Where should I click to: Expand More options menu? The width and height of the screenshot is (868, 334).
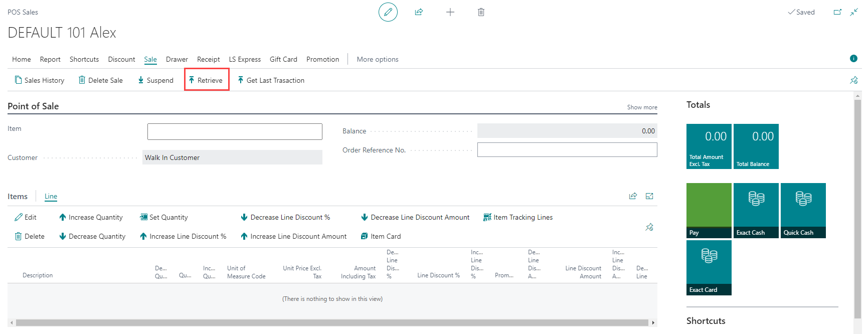pos(378,59)
